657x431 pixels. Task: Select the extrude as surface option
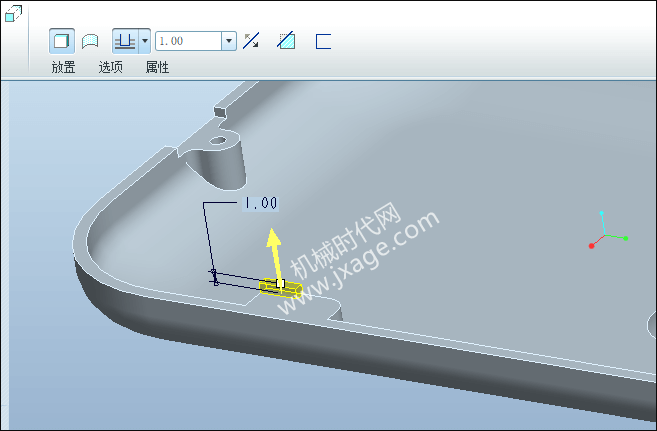click(x=90, y=41)
